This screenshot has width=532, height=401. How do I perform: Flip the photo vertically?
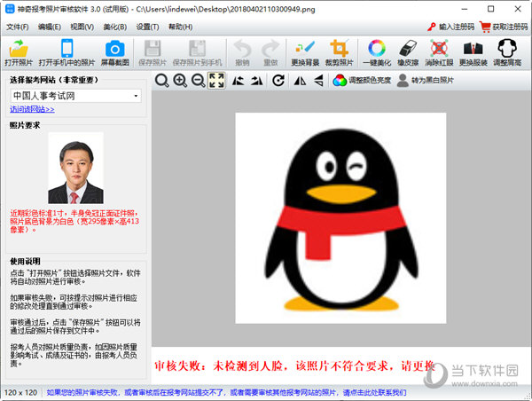(318, 81)
